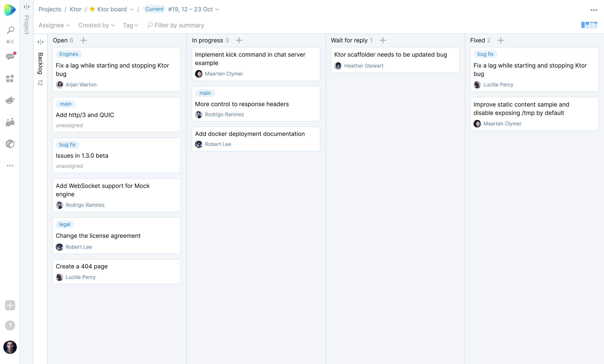Open 'Fix a lag' card in Open column
604x364 pixels.
pos(117,69)
